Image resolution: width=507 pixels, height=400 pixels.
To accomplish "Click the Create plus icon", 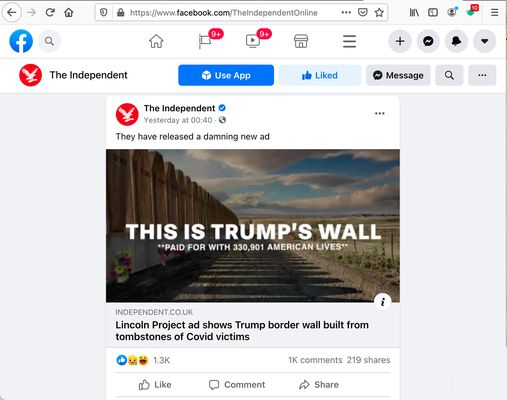I will point(400,41).
